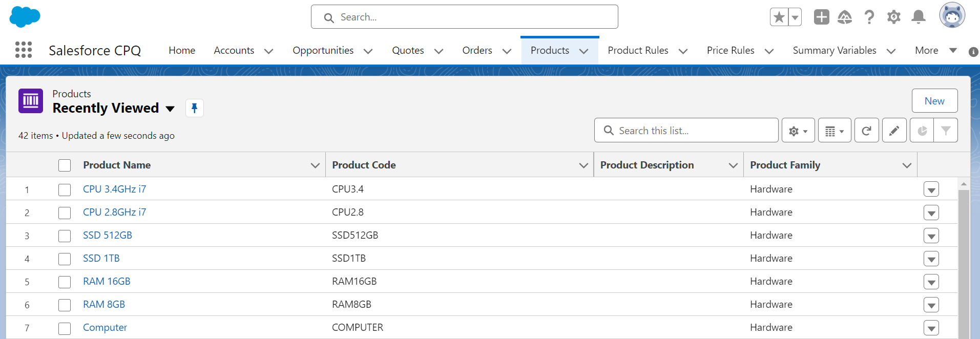
Task: Click the Favorites star icon
Action: (x=779, y=17)
